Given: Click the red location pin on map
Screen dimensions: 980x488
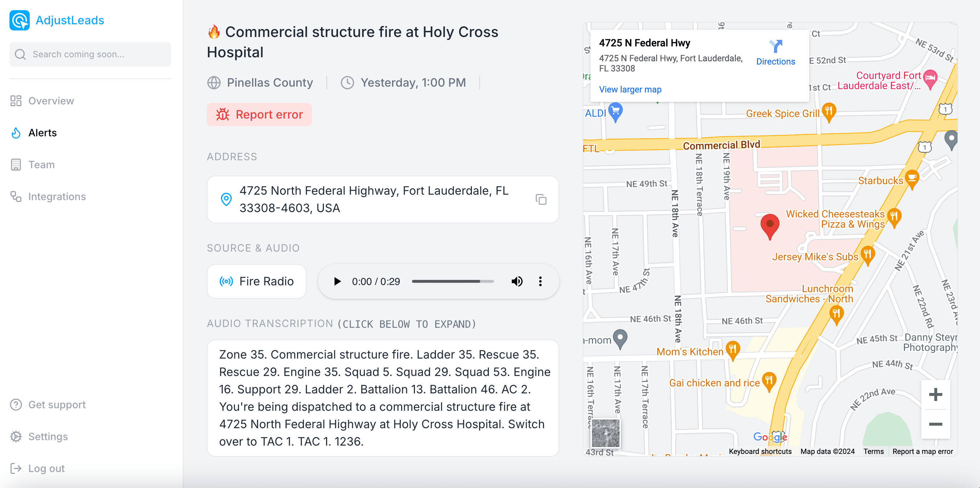Looking at the screenshot, I should pos(770,225).
